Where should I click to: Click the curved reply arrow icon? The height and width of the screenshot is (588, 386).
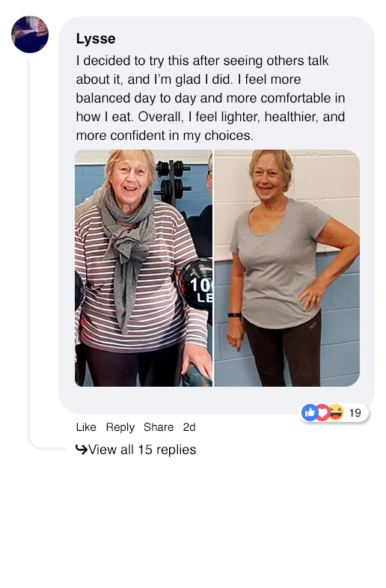pos(81,449)
